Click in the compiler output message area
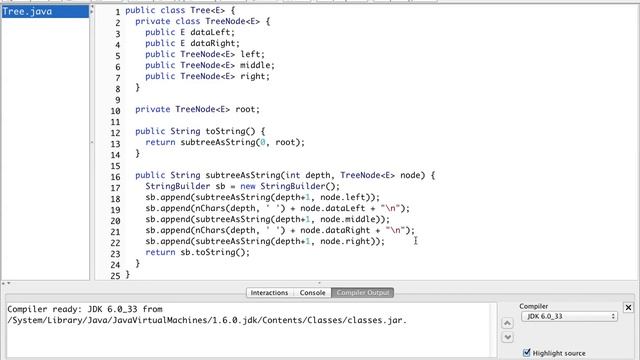Image resolution: width=640 pixels, height=360 pixels. tap(249, 330)
